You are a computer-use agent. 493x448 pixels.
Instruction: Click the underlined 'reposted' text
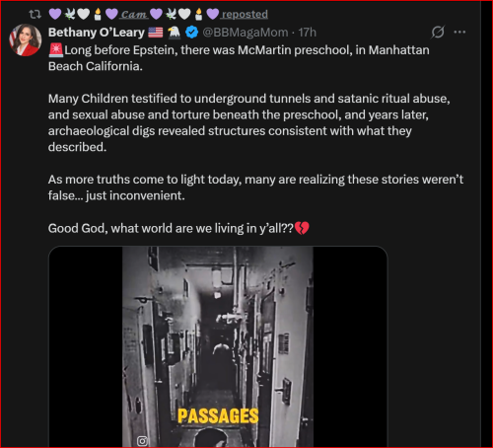coord(245,14)
